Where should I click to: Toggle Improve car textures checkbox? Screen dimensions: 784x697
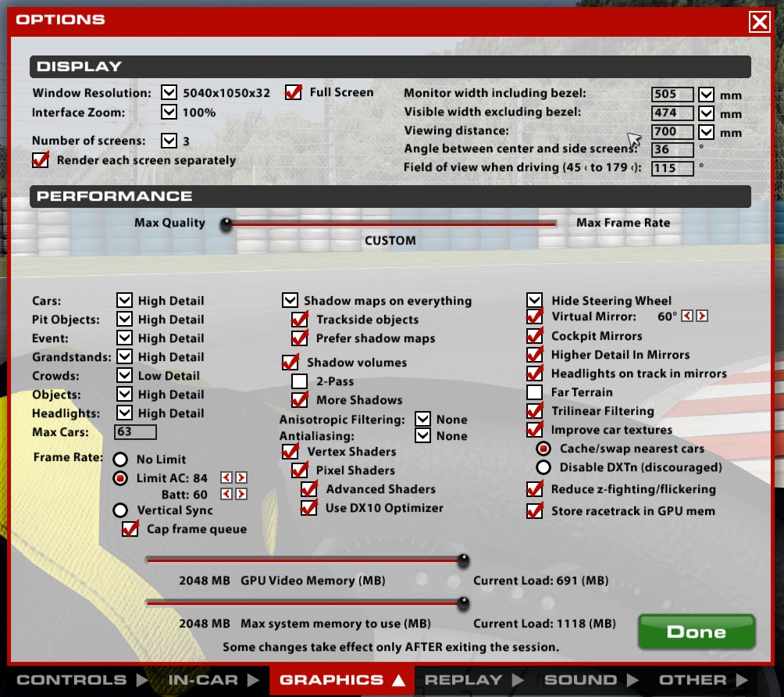534,429
